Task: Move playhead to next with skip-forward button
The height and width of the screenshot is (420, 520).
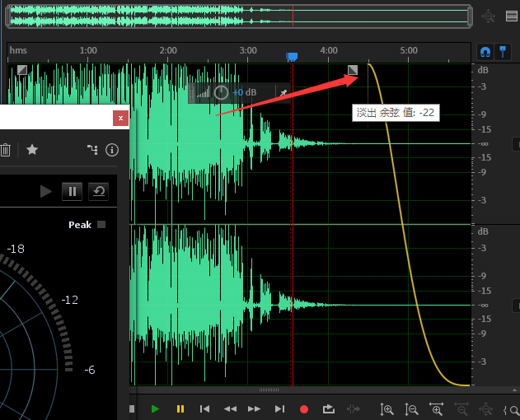Action: [x=279, y=409]
